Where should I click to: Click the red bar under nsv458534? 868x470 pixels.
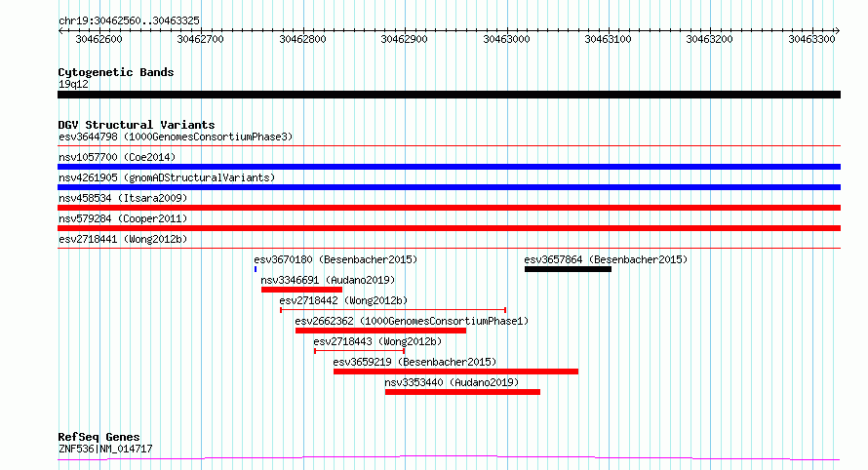tap(449, 208)
